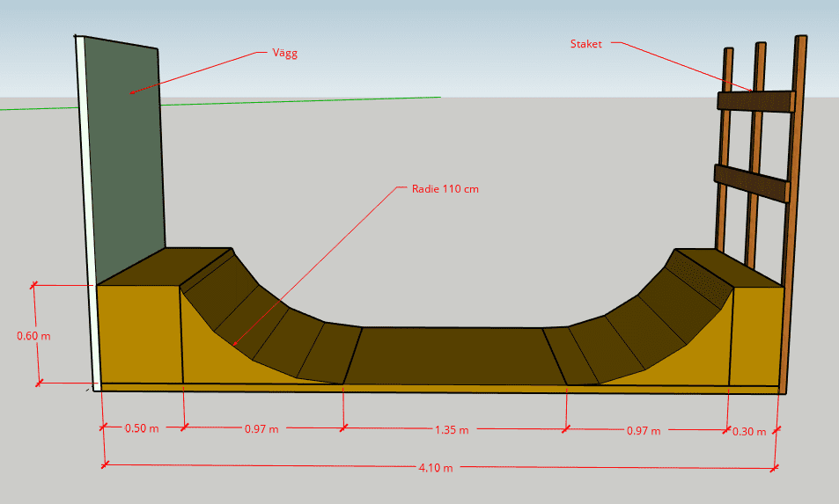Select the yellow front panel under left platform
The image size is (839, 504).
click(x=138, y=334)
